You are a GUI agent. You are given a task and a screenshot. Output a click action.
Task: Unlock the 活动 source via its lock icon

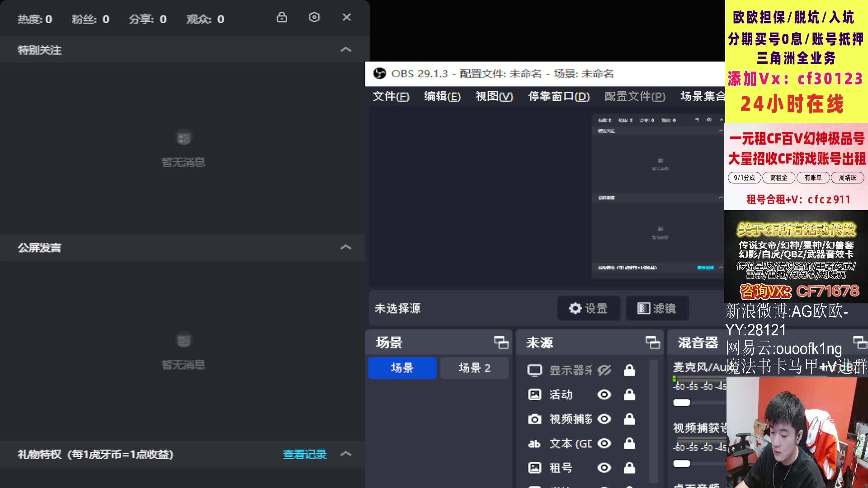coord(629,394)
